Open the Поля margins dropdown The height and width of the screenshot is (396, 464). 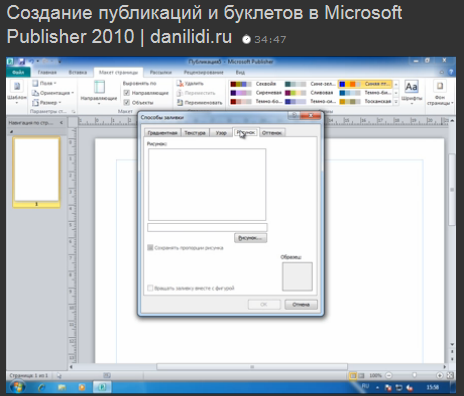(x=44, y=83)
